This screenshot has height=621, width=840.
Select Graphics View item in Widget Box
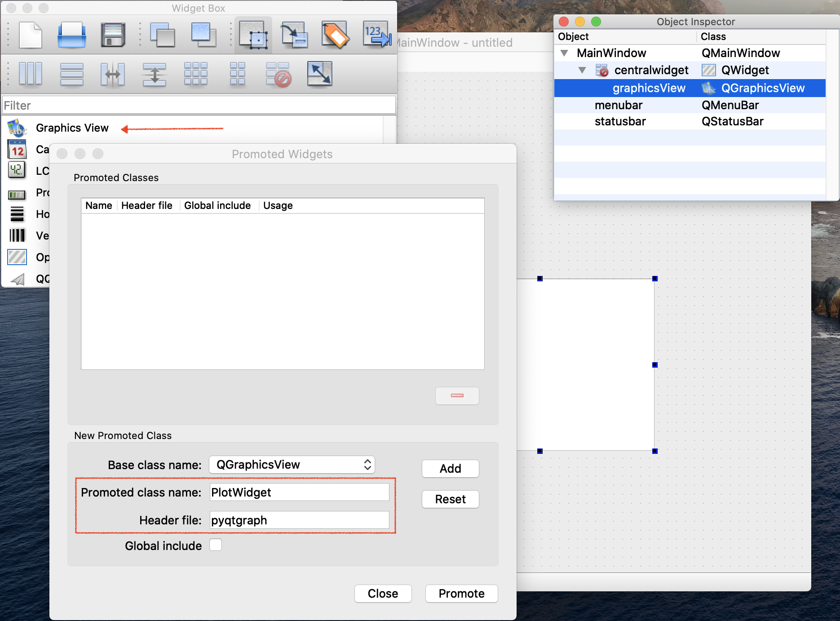click(x=72, y=128)
